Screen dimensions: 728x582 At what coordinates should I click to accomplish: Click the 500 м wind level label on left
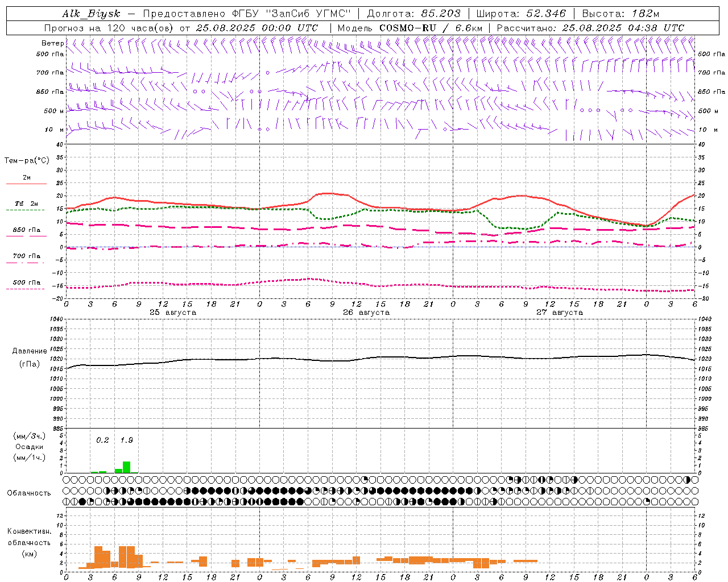coord(53,111)
